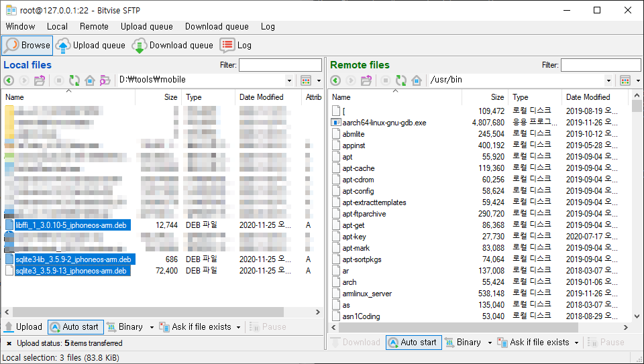
Task: Click Download button in remote pane
Action: pos(356,343)
